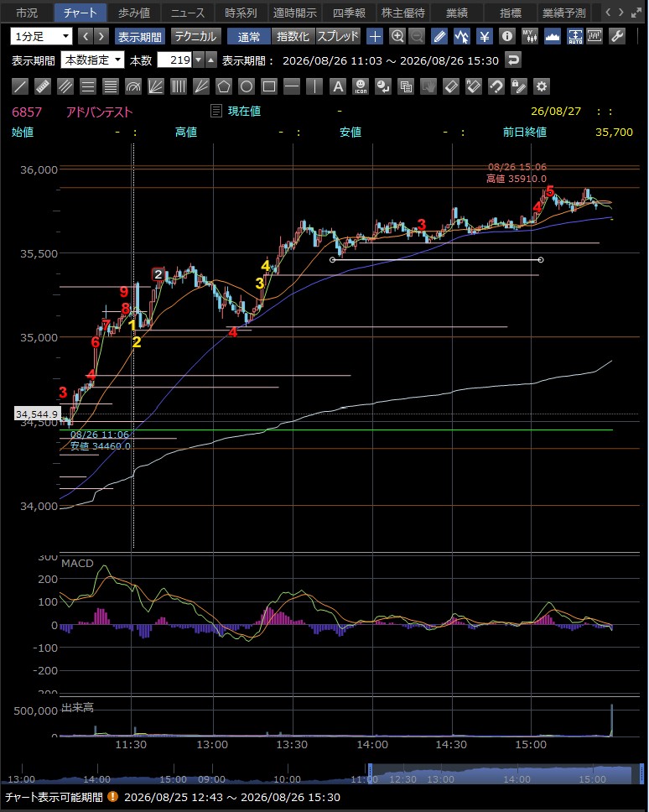Click the テクニカル button

coord(195,36)
